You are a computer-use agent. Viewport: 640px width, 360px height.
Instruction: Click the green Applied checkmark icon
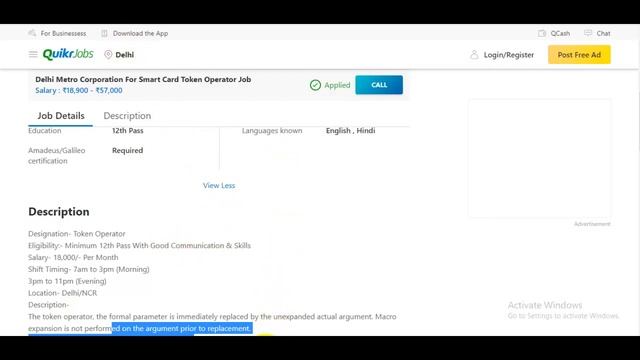click(x=315, y=85)
